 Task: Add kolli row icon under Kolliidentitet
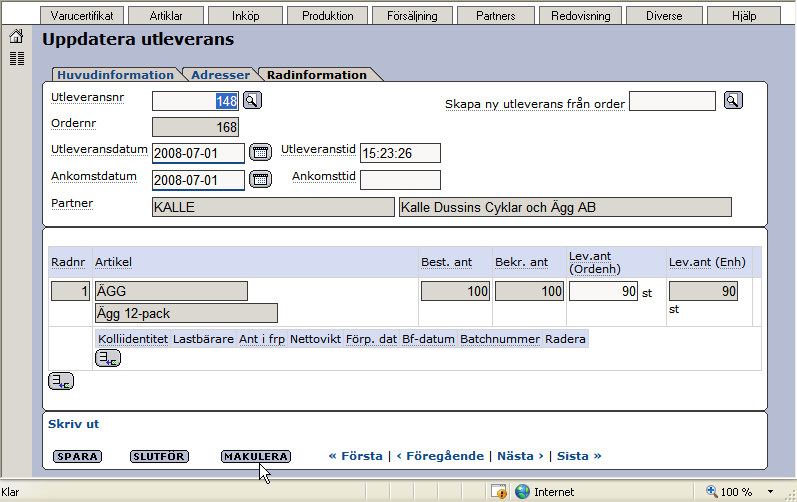[108, 358]
